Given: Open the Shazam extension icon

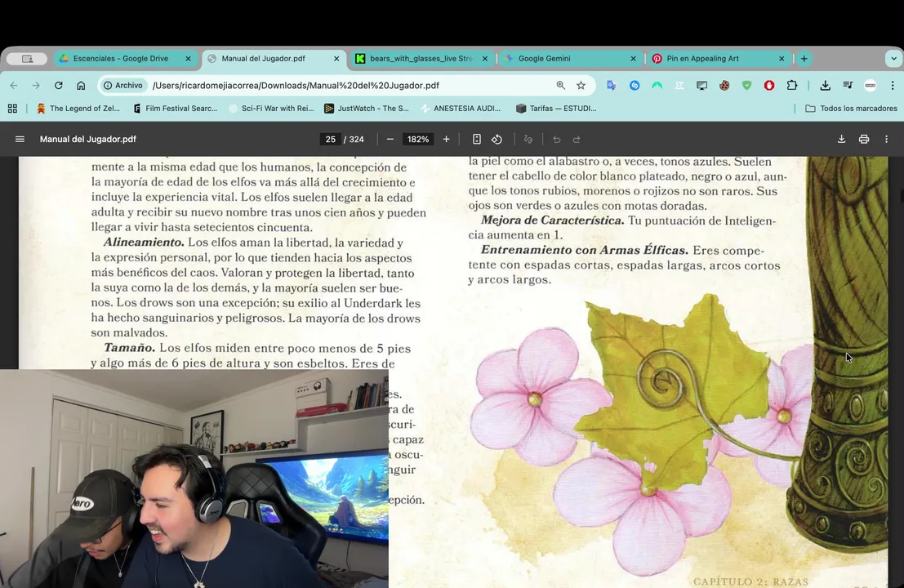Looking at the screenshot, I should pyautogui.click(x=635, y=85).
